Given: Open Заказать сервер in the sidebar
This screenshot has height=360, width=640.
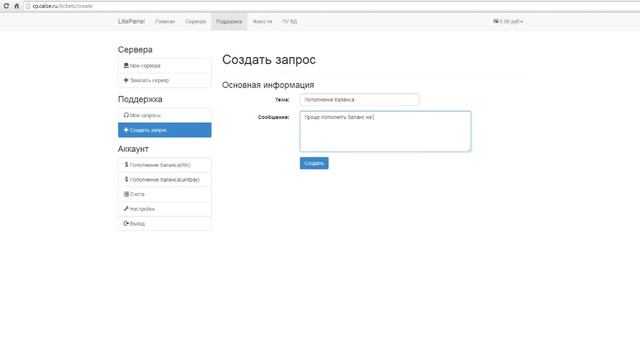Looking at the screenshot, I should point(164,80).
